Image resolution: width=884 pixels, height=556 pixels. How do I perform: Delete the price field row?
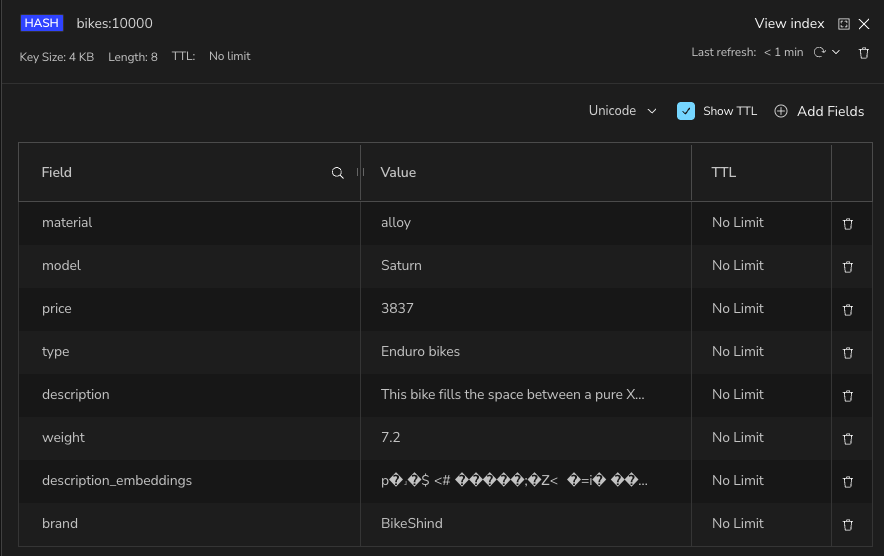pos(847,310)
